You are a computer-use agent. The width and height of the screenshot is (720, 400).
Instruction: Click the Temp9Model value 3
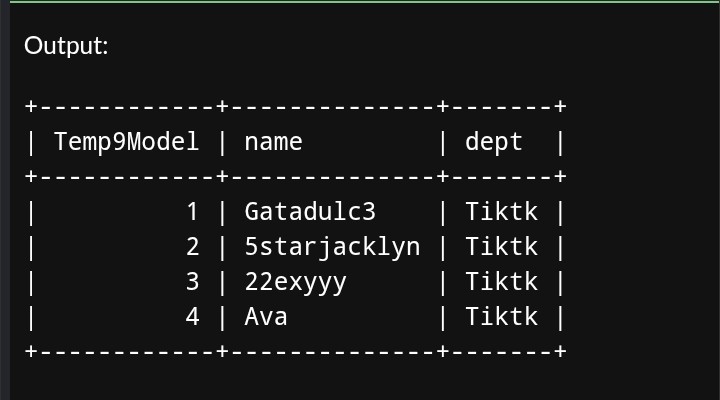[193, 282]
